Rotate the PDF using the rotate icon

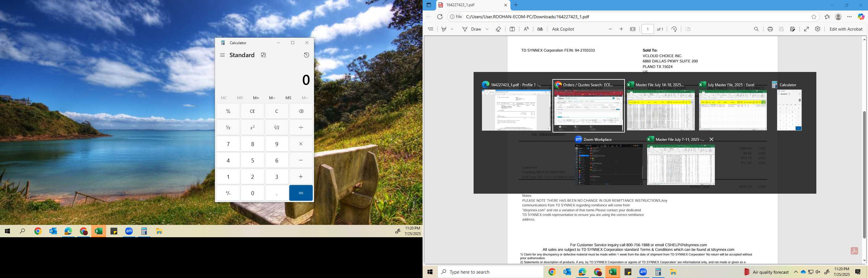(x=674, y=29)
